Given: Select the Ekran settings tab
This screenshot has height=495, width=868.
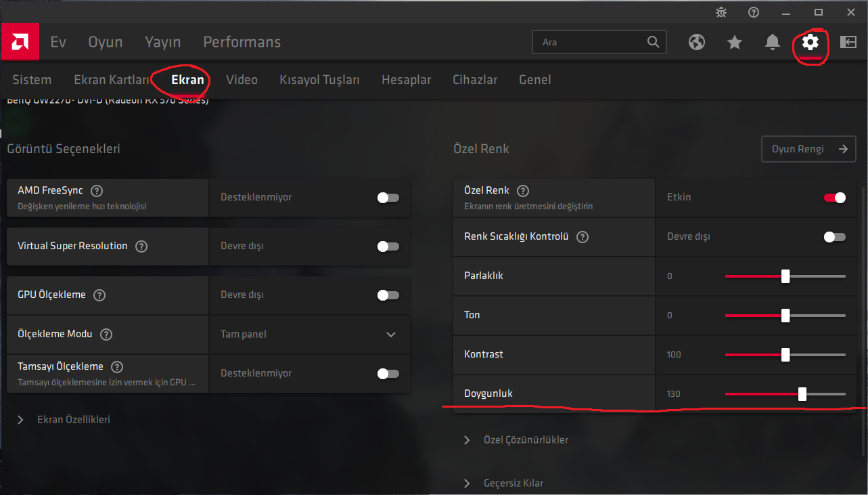Looking at the screenshot, I should point(187,80).
